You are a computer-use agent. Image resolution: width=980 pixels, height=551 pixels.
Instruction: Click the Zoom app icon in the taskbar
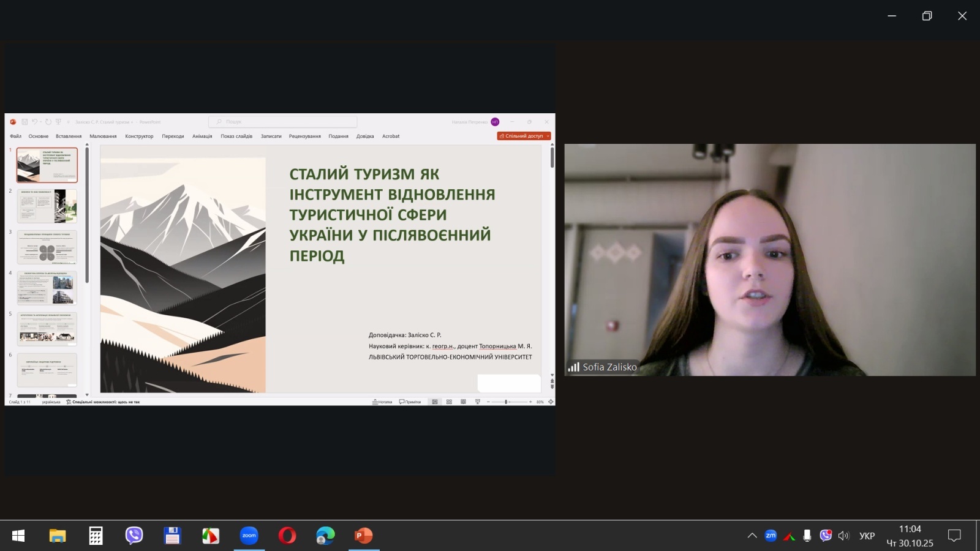click(249, 536)
